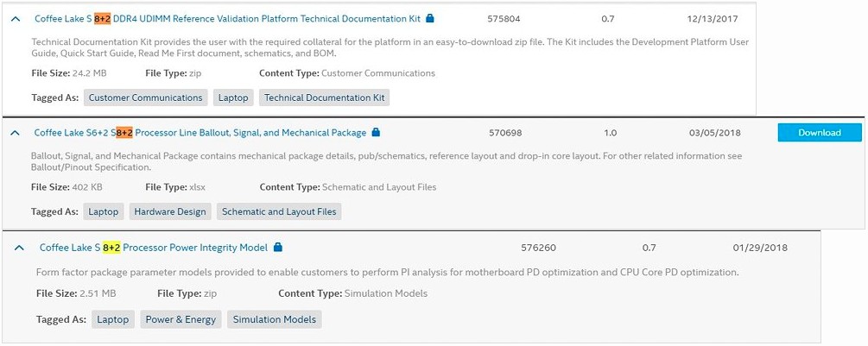Click Laptop tag under Power Integrity Model entry
The image size is (868, 346).
112,319
